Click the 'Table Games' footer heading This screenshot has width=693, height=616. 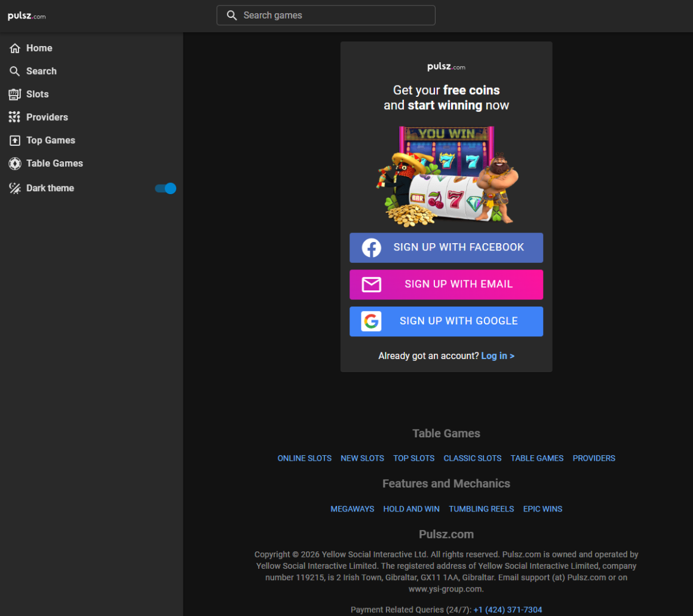446,434
